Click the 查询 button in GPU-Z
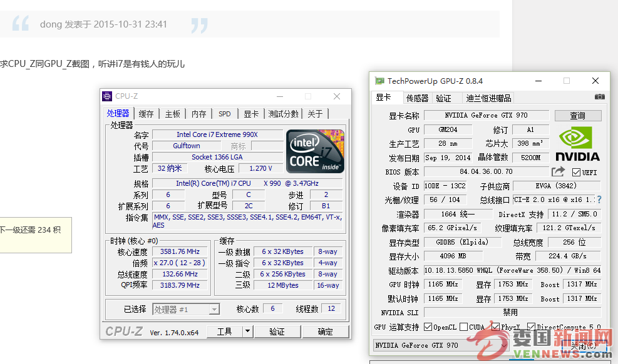 point(577,116)
